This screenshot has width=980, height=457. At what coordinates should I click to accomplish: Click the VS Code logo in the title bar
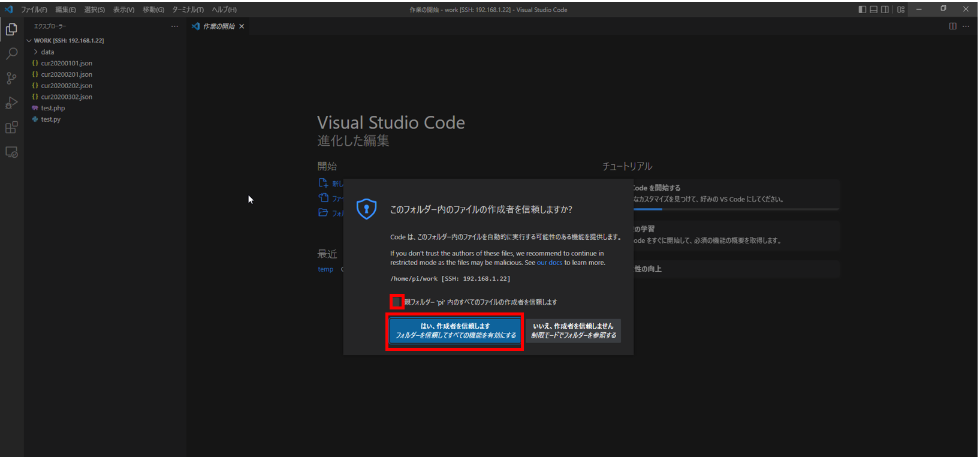point(8,10)
